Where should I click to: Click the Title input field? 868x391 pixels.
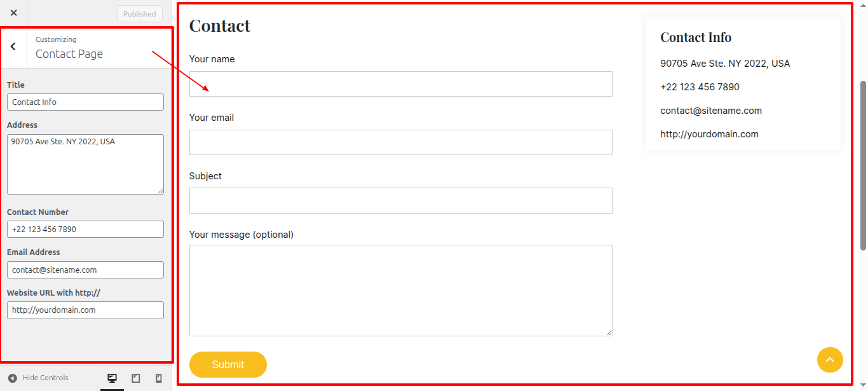[x=85, y=102]
